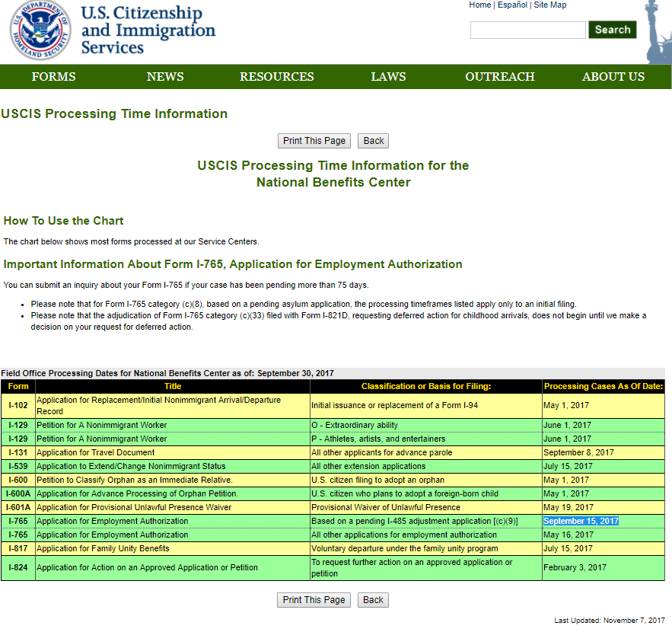Click the 'USCIS Processing Time Information' page heading
Image resolution: width=672 pixels, height=632 pixels.
(x=114, y=114)
